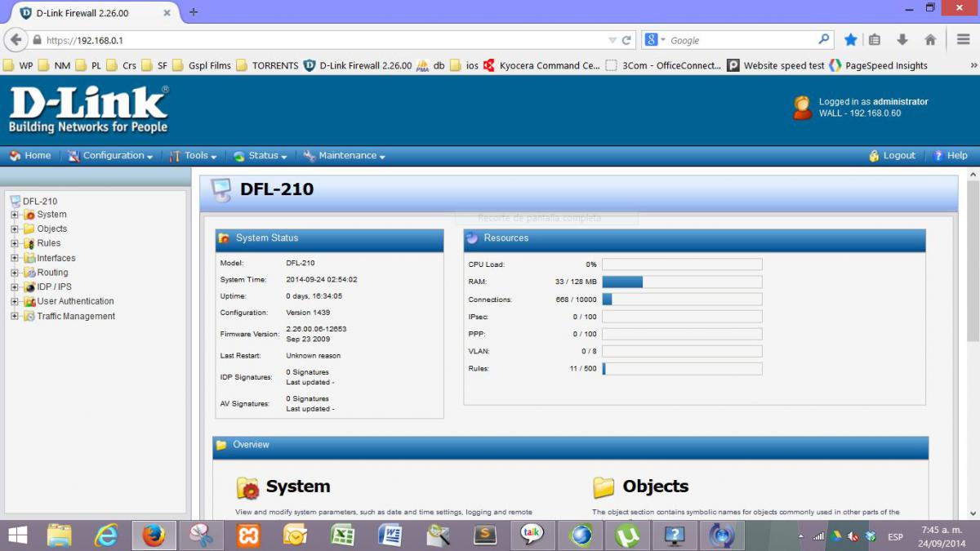This screenshot has width=980, height=551.
Task: Expand the Traffic Management tree node
Action: pos(15,316)
